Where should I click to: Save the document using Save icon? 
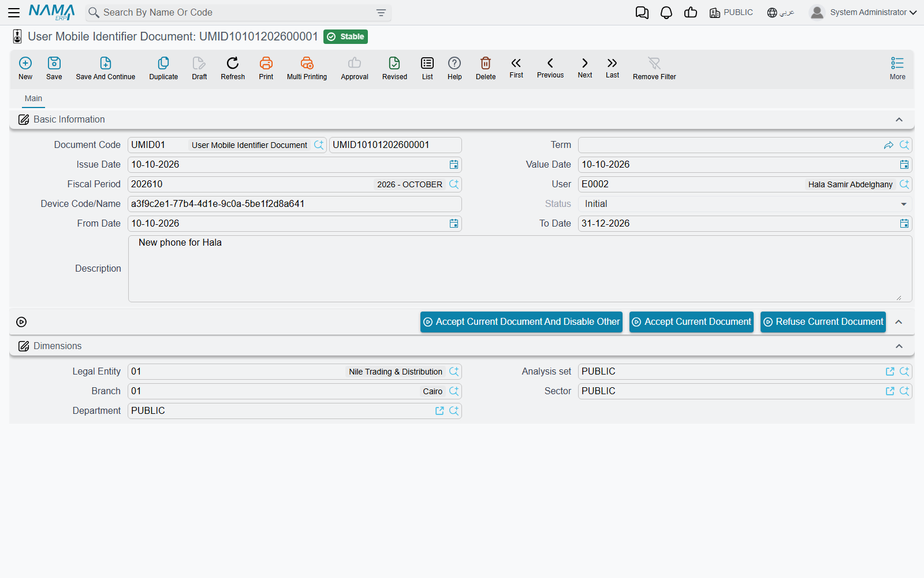pos(54,68)
